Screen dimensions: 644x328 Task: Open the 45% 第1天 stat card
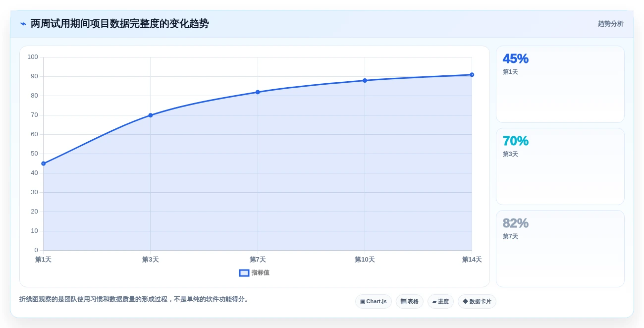(560, 84)
